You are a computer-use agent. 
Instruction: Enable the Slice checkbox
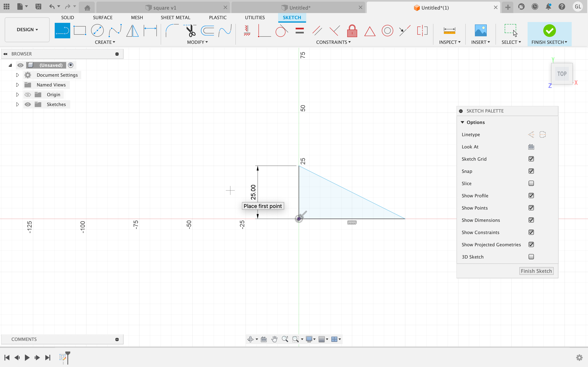(531, 183)
